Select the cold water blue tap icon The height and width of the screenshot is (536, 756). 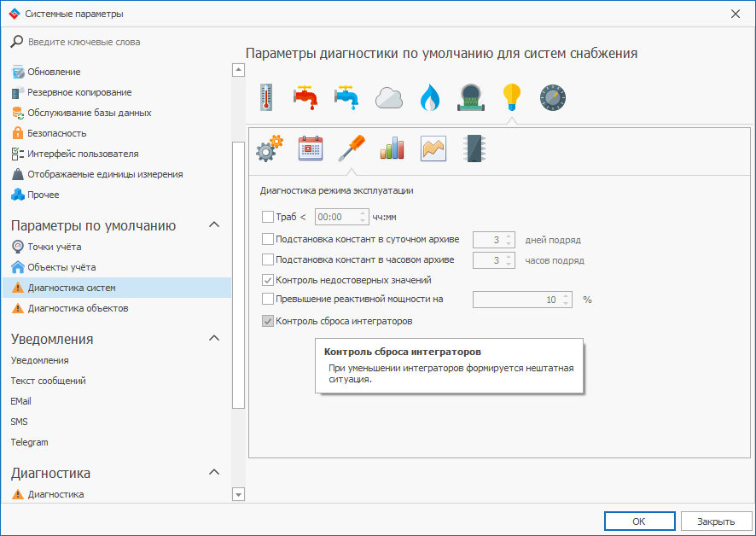click(346, 97)
